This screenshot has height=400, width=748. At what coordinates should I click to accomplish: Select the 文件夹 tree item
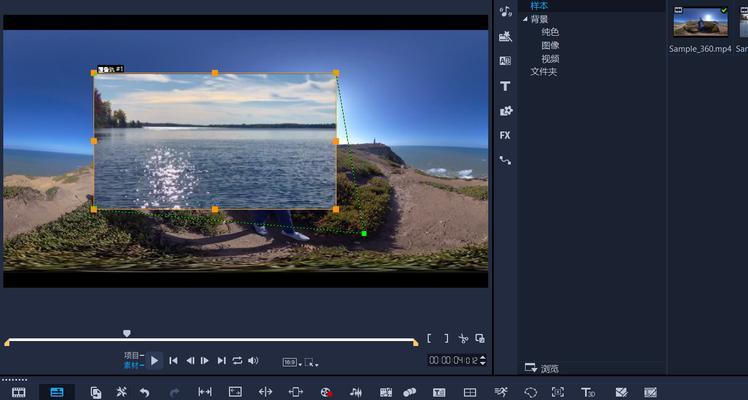point(544,72)
